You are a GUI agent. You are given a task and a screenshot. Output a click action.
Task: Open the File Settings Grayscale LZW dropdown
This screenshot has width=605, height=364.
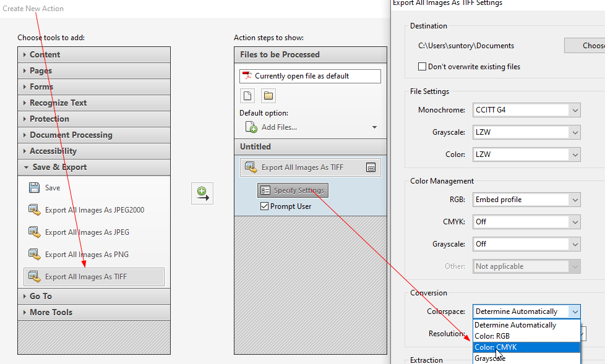[x=526, y=132]
